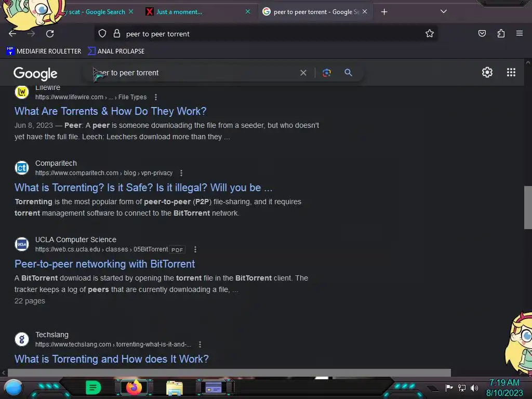Click the clock showing 7:19 AM
This screenshot has height=399, width=532.
tap(504, 388)
